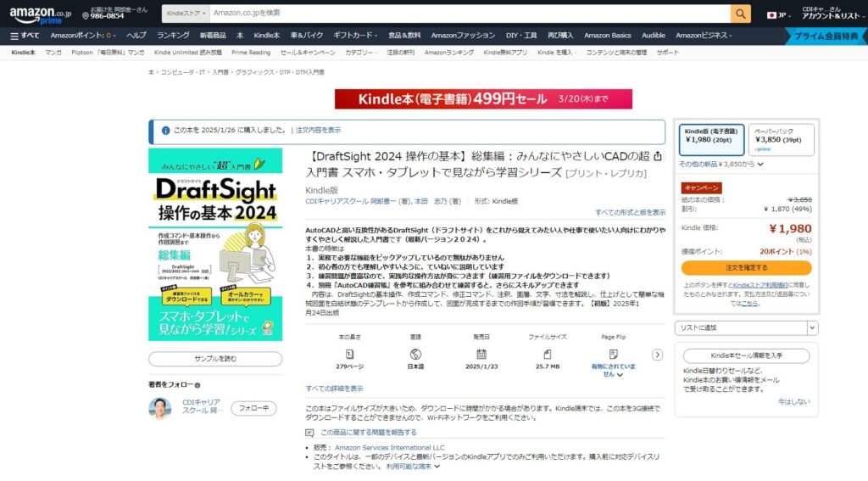Image resolution: width=868 pixels, height=481 pixels.
Task: Open ランキング in the navigation bar
Action: pyautogui.click(x=173, y=36)
